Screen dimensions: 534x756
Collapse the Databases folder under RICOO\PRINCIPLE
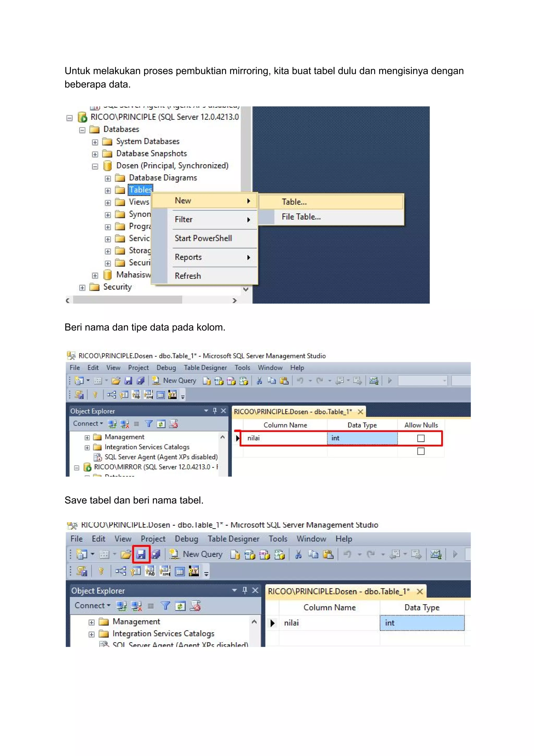click(x=82, y=130)
